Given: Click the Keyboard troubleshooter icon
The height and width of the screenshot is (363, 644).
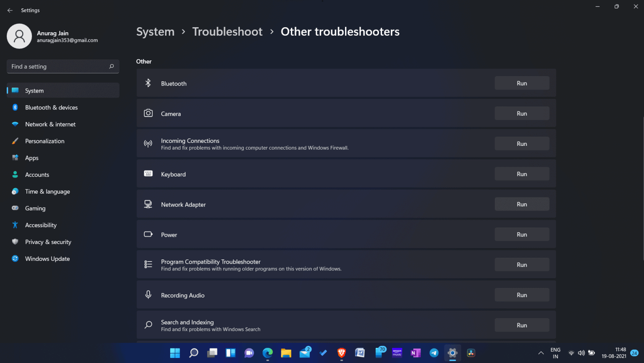Looking at the screenshot, I should click(148, 173).
